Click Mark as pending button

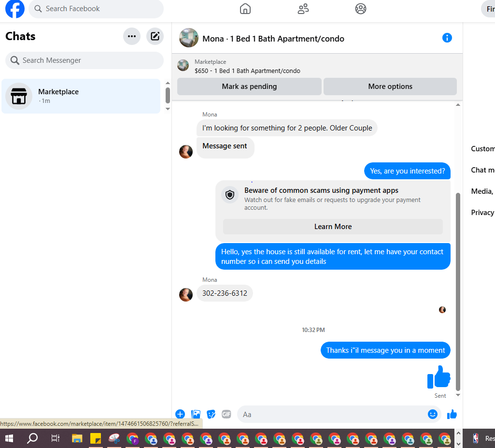coord(249,86)
